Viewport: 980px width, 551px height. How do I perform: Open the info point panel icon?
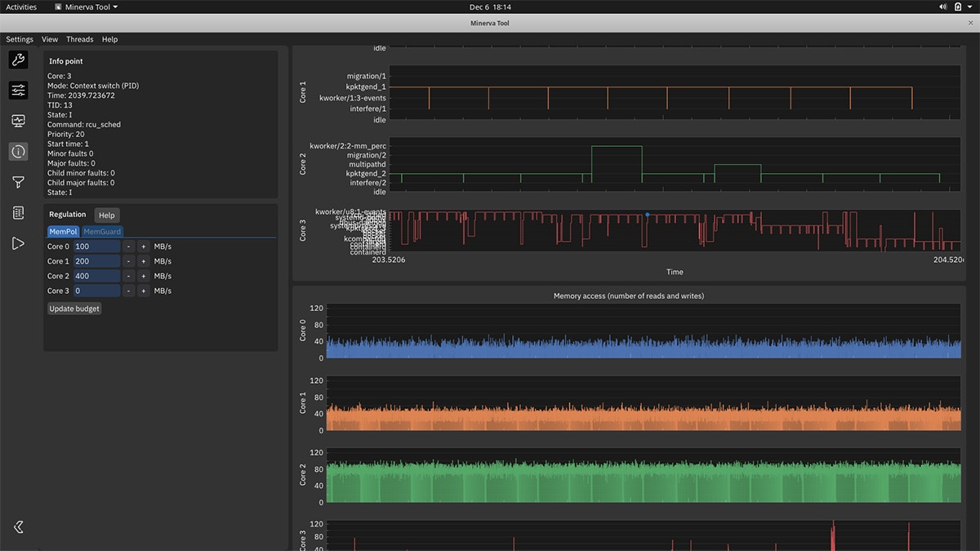18,151
